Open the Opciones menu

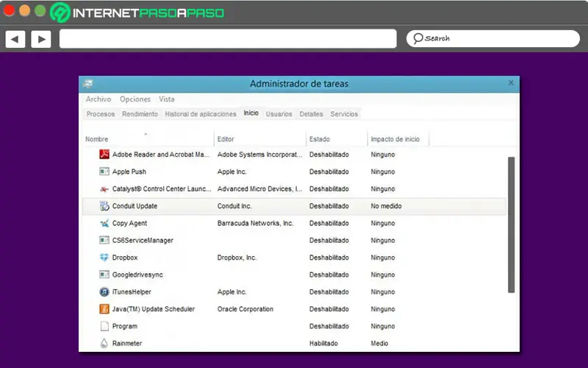[x=135, y=99]
